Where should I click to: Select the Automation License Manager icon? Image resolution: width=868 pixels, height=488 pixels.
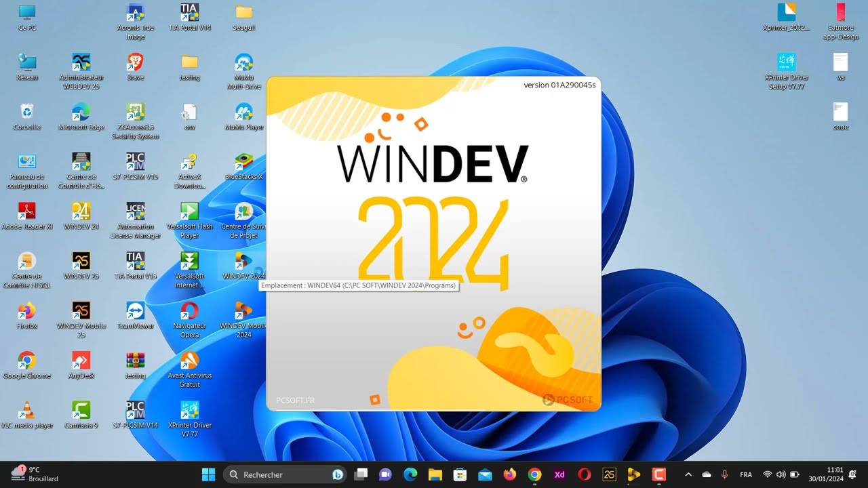click(136, 221)
